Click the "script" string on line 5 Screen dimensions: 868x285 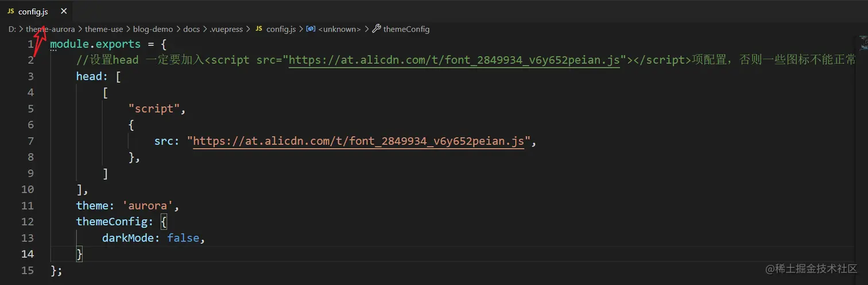(154, 109)
